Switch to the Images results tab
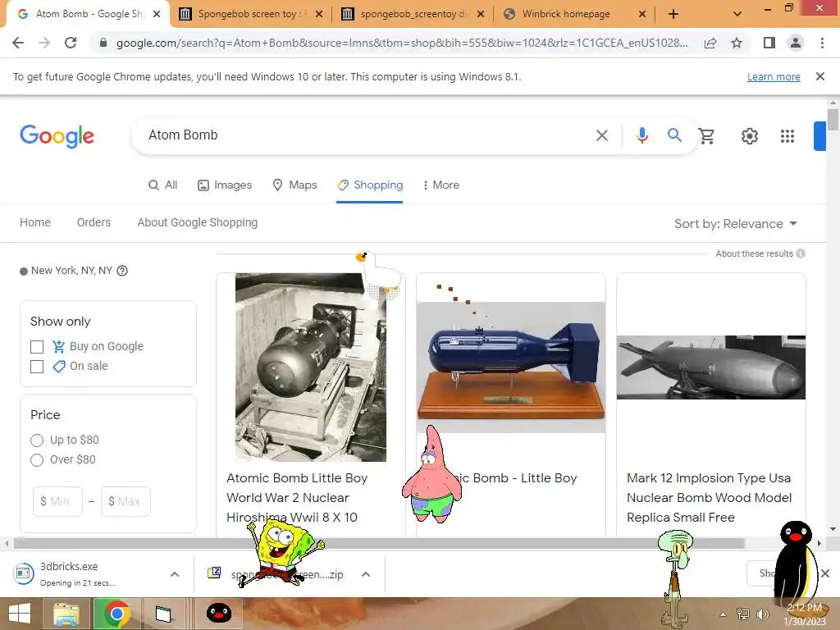 225,185
